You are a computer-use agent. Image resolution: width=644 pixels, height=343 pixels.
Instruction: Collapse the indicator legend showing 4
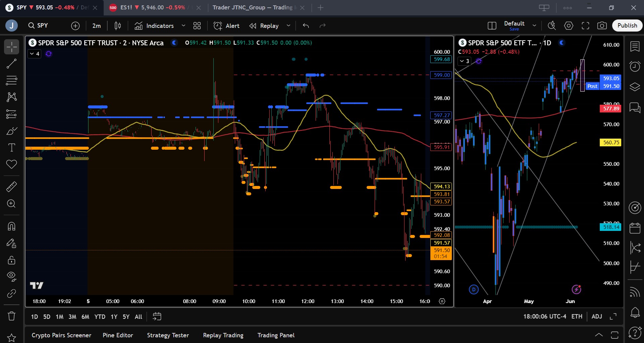coord(35,54)
